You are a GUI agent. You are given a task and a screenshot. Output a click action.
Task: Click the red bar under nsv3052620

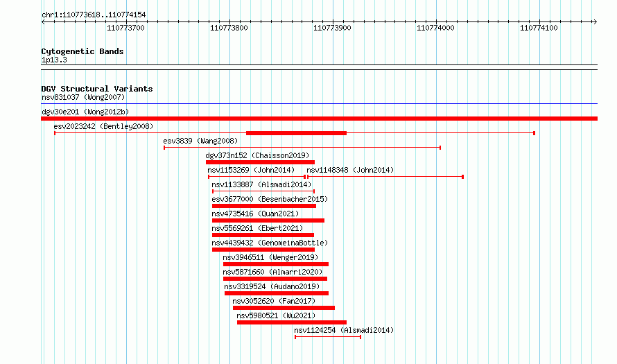(x=284, y=308)
